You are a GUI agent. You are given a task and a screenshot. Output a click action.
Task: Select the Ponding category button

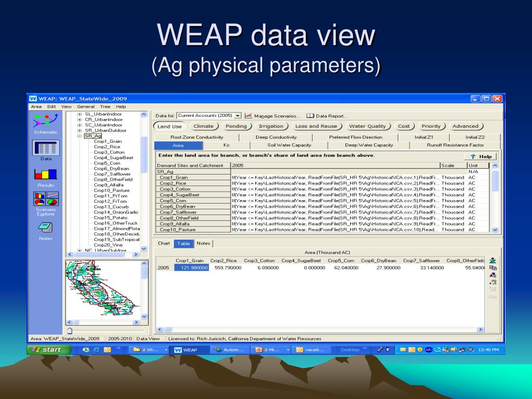236,126
